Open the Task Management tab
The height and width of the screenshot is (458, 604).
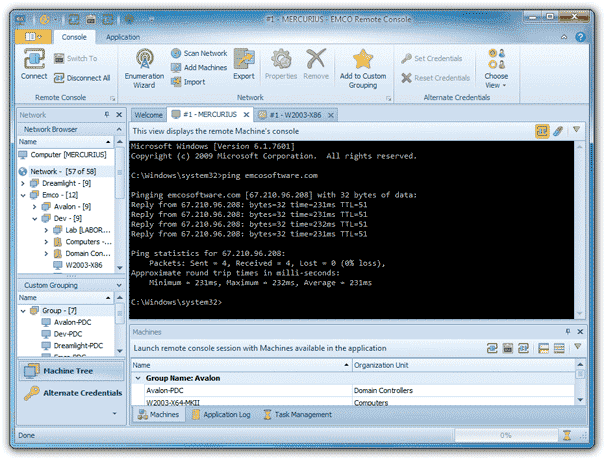[x=298, y=414]
